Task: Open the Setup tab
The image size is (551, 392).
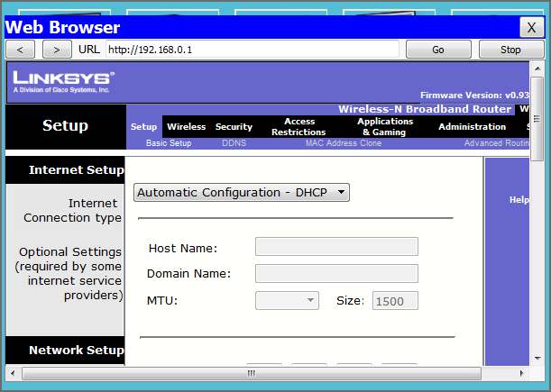Action: pos(143,127)
